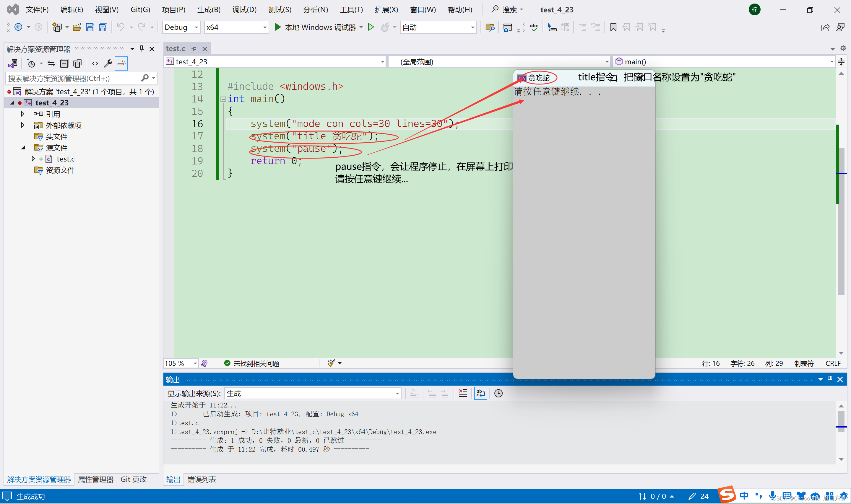Toggle the preview selected items icon
Viewport: 851px width, 504px height.
(x=121, y=63)
